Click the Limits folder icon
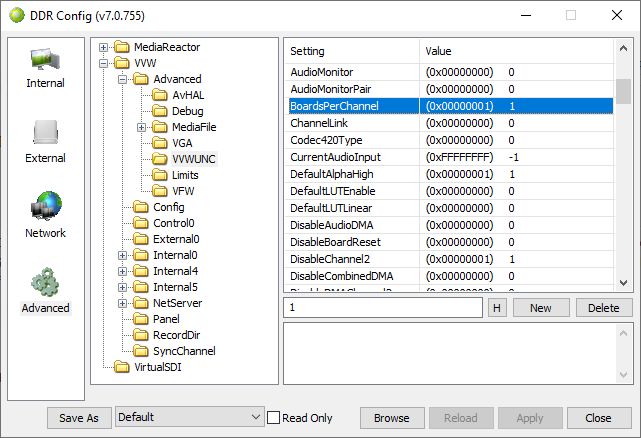Screen dimensions: 641x438 [x=160, y=175]
